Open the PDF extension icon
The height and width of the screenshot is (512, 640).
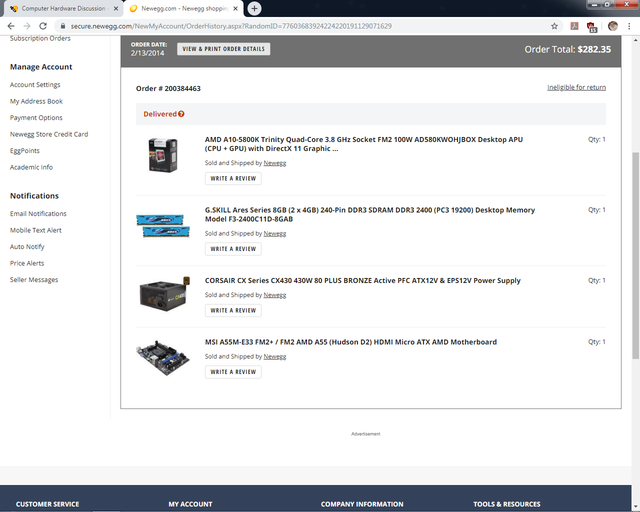pos(574,26)
